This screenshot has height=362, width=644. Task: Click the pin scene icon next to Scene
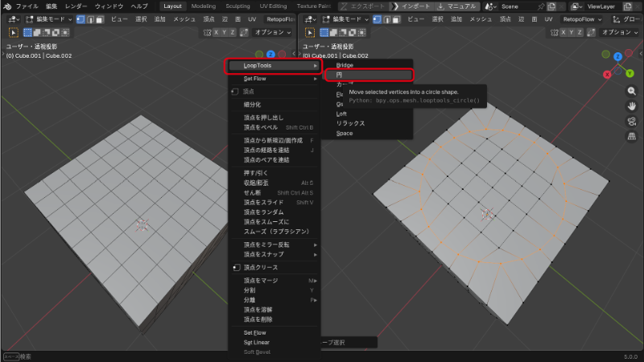pyautogui.click(x=541, y=6)
